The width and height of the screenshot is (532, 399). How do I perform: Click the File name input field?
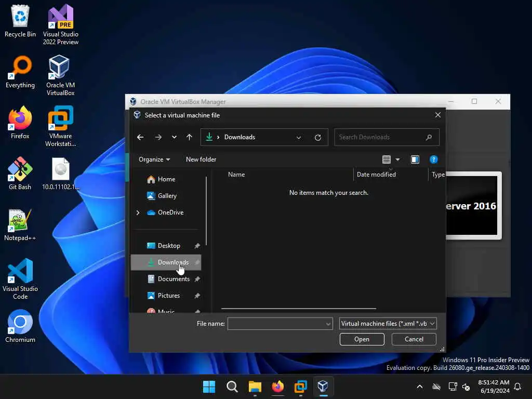click(277, 324)
